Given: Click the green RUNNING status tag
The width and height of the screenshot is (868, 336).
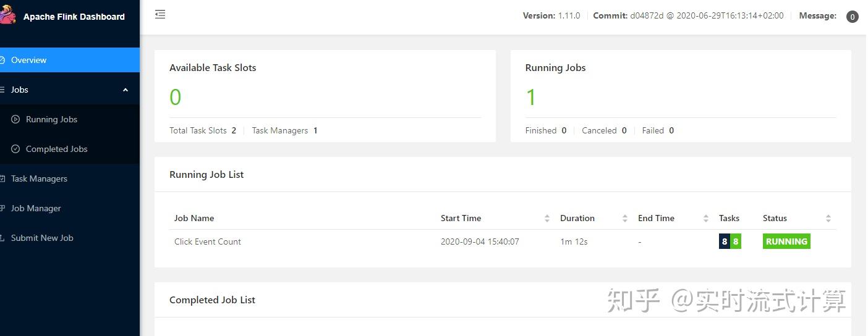Looking at the screenshot, I should click(x=786, y=241).
